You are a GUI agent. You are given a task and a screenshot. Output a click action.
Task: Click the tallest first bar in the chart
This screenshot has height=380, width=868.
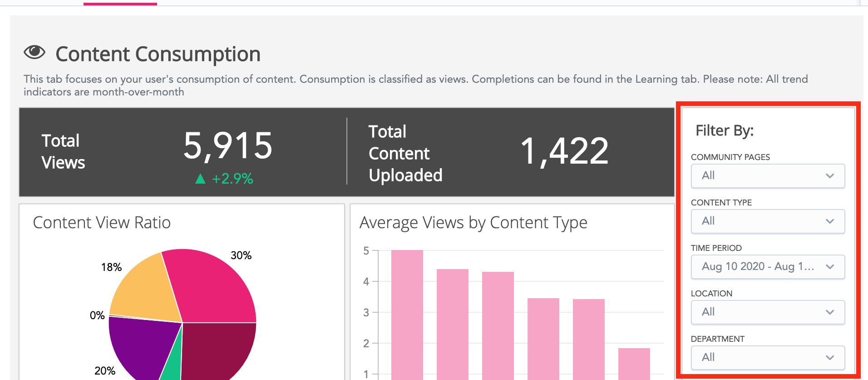coord(407,314)
